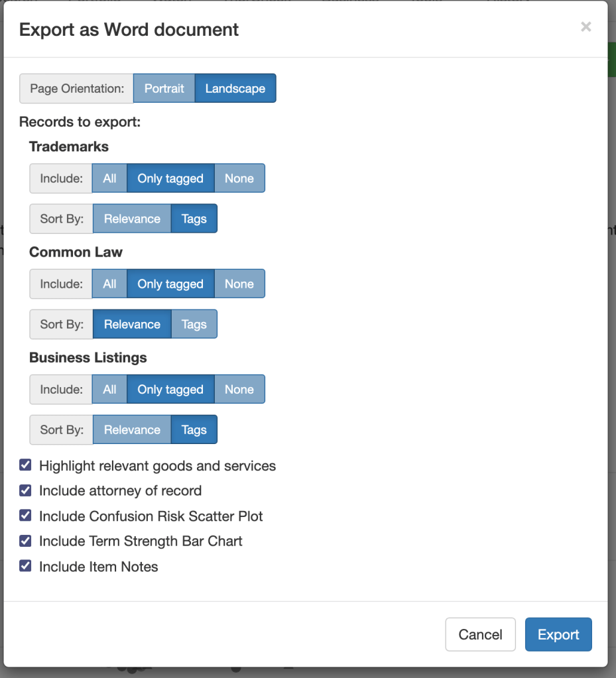Select Landscape page orientation
Screen dimensions: 616x678
[x=235, y=88]
